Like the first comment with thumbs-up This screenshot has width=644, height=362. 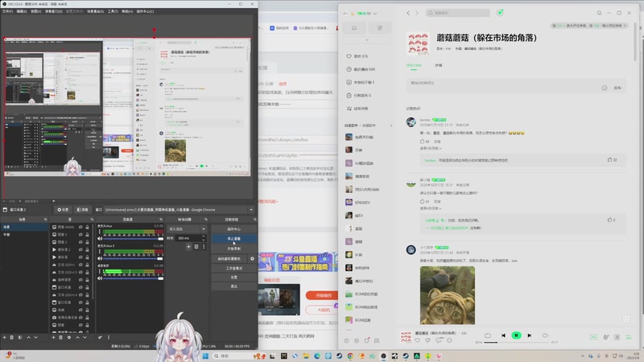click(422, 142)
